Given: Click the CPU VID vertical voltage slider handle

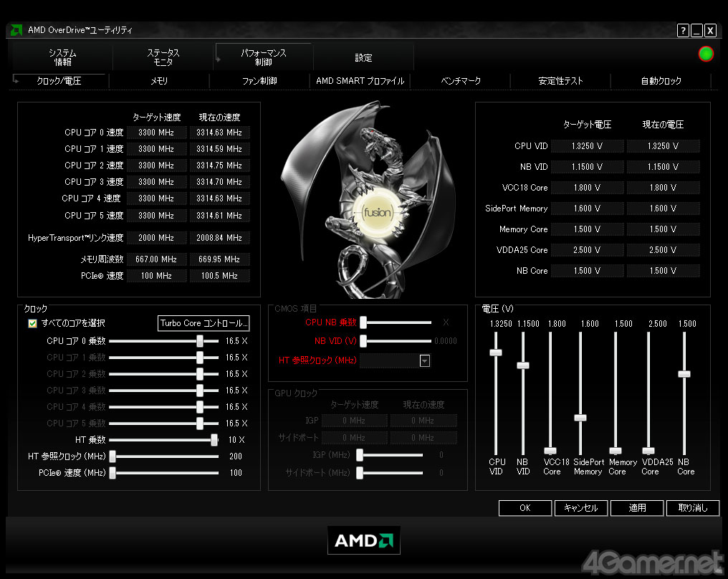Looking at the screenshot, I should [496, 353].
